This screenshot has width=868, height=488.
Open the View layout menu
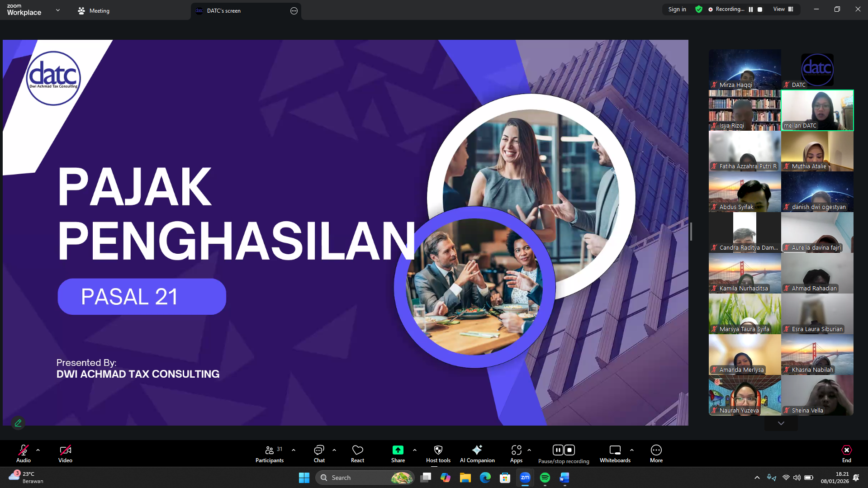pyautogui.click(x=783, y=9)
